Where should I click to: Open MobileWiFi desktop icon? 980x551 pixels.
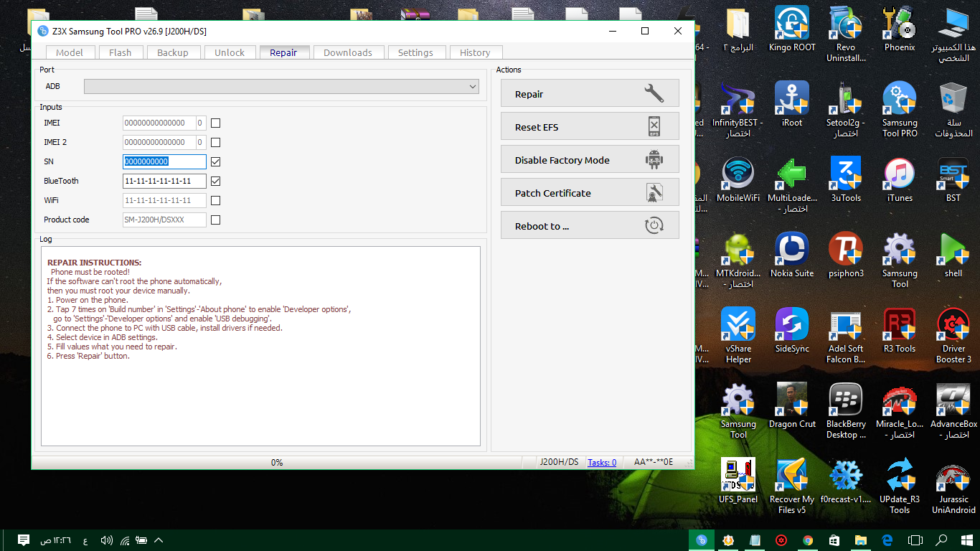(x=738, y=180)
